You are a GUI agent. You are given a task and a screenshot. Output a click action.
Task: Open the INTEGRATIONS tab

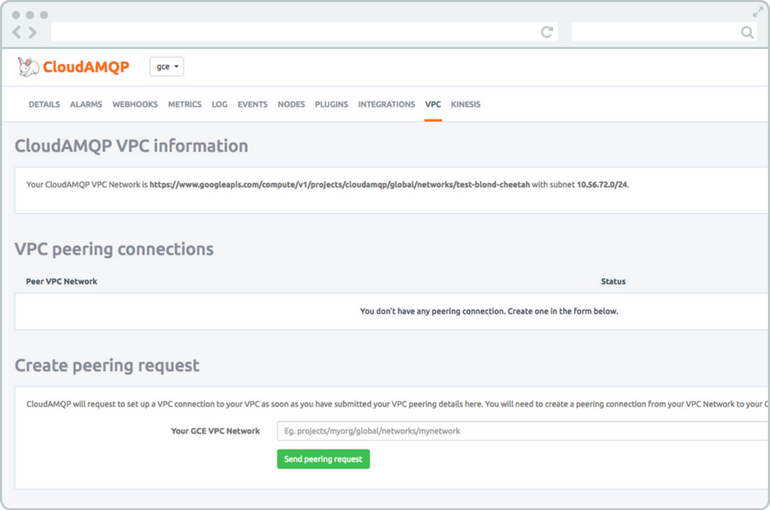[x=386, y=104]
